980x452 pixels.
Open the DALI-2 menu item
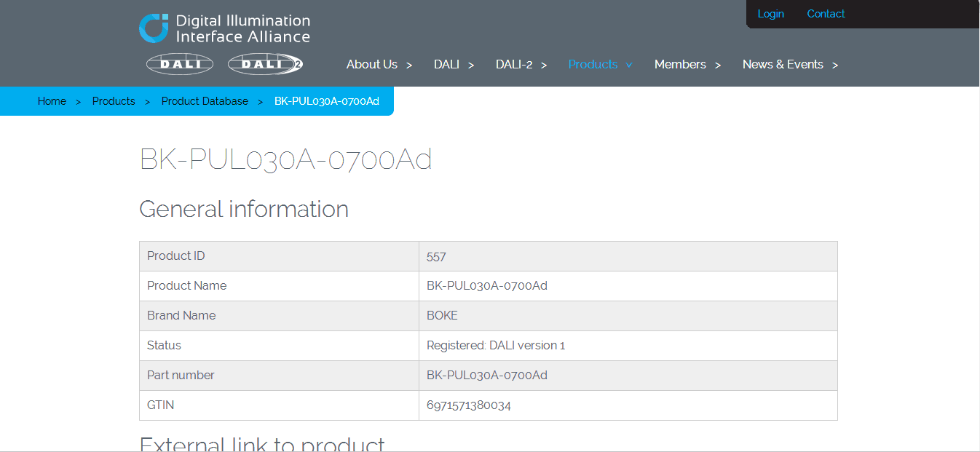pyautogui.click(x=514, y=64)
